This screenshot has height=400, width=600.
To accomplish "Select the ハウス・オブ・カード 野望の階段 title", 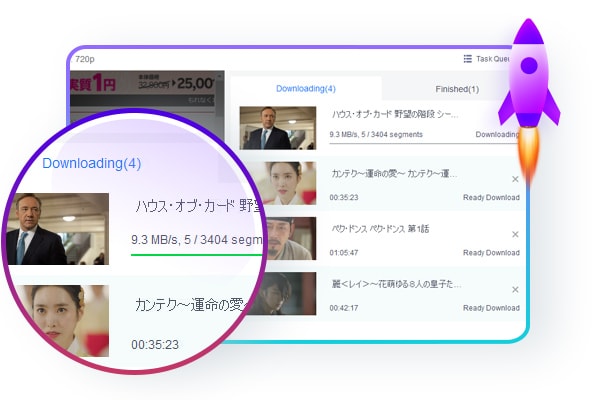I will coord(395,114).
